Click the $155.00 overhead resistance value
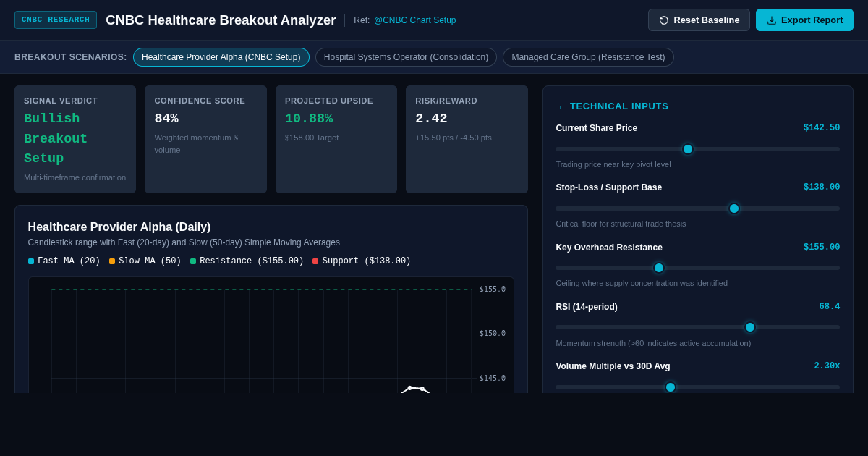The width and height of the screenshot is (868, 456). click(822, 248)
